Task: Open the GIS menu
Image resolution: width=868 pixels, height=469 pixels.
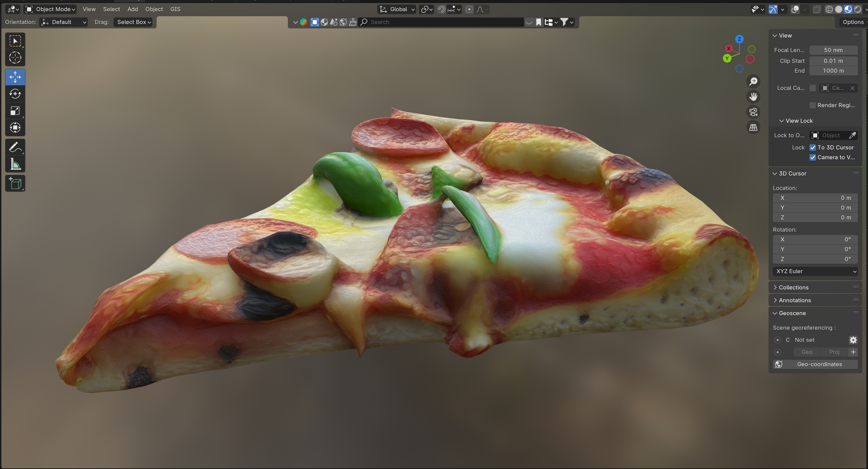Action: click(x=175, y=9)
